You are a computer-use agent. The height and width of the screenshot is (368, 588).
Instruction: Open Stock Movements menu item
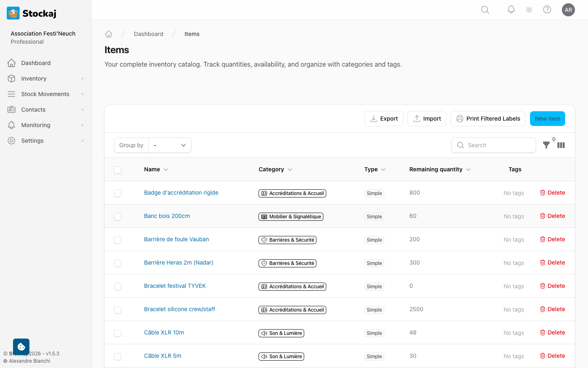(x=45, y=94)
